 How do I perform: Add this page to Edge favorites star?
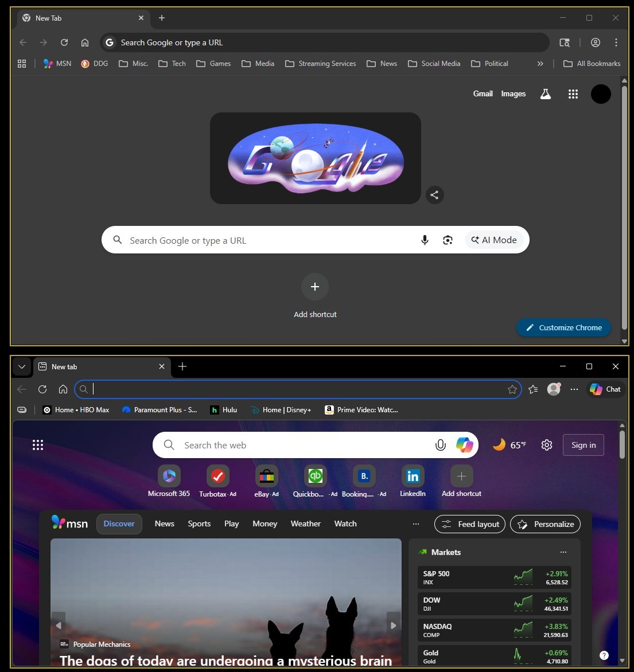512,389
